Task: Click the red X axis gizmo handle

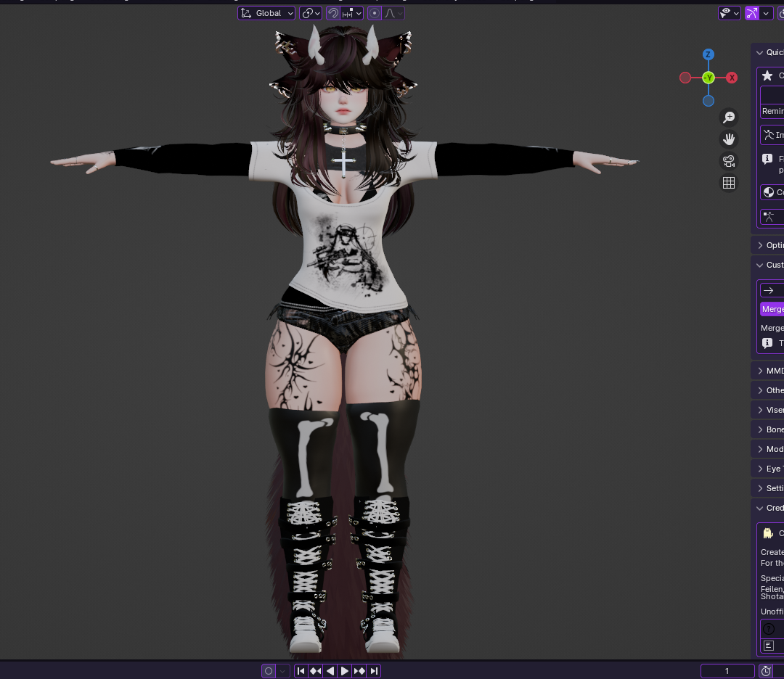Action: tap(732, 78)
